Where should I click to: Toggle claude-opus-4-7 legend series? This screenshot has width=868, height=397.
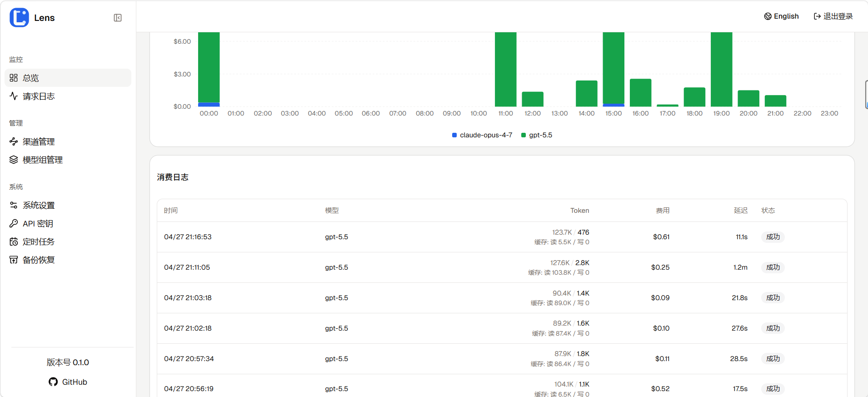pos(482,135)
